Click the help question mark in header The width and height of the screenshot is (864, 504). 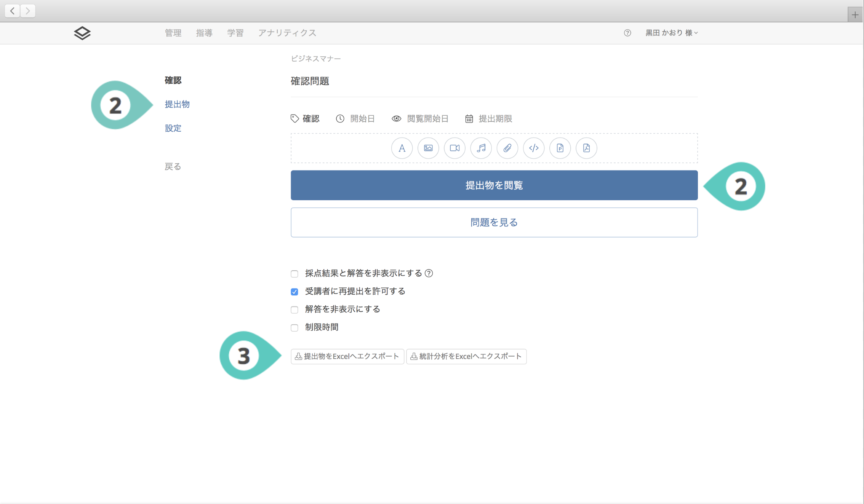[x=627, y=33]
